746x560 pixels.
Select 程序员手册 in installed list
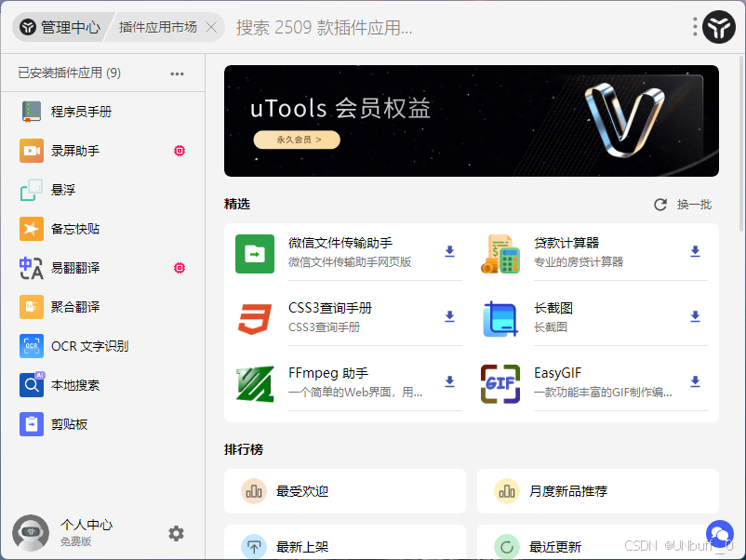click(x=102, y=112)
